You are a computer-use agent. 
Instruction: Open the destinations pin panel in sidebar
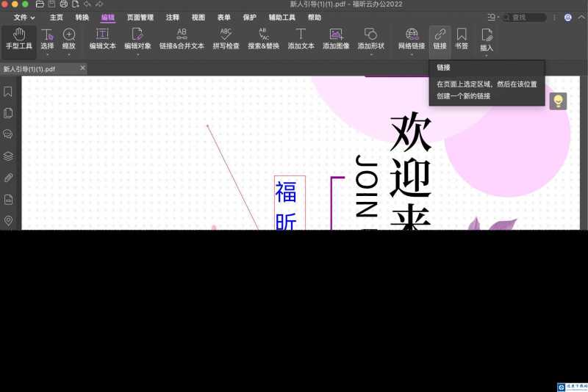8,221
